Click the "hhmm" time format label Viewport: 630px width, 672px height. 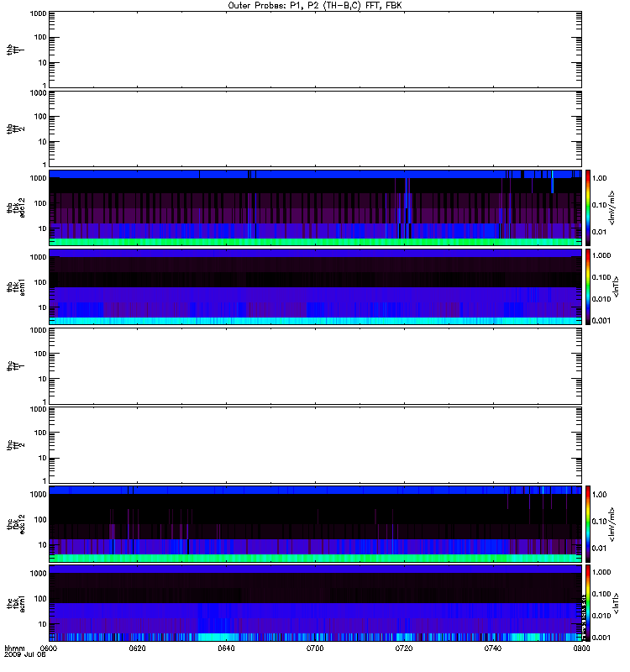click(14, 648)
